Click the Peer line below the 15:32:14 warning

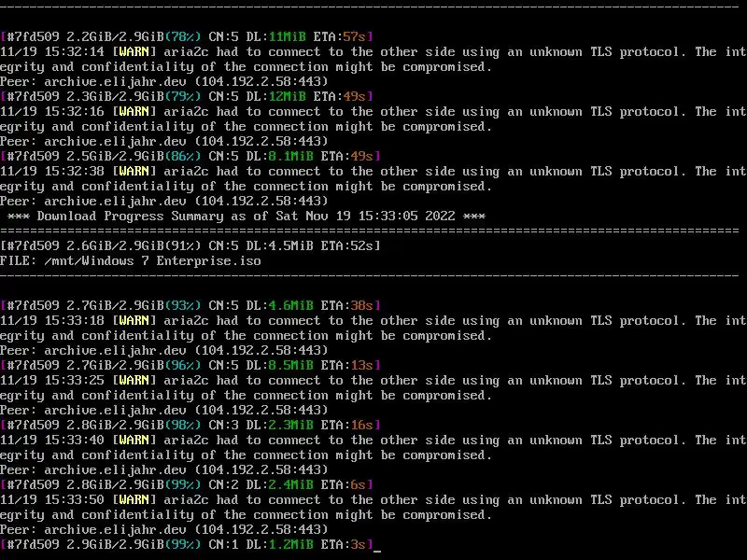pos(164,81)
